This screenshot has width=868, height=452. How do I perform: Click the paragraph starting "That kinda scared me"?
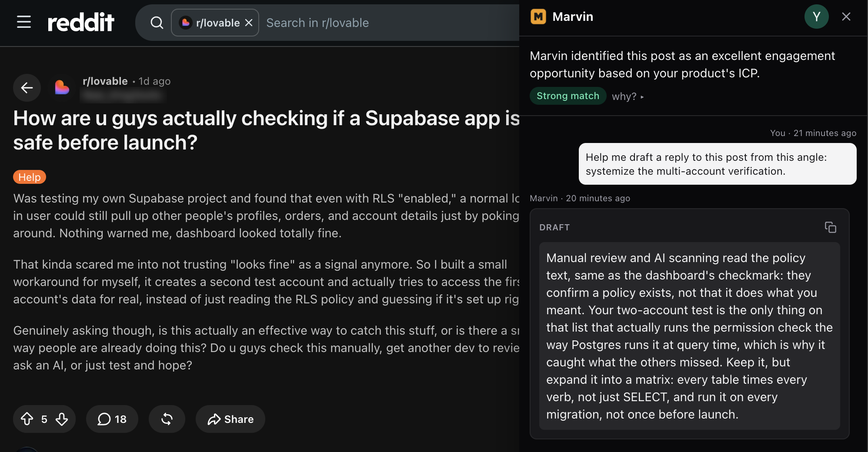click(266, 282)
